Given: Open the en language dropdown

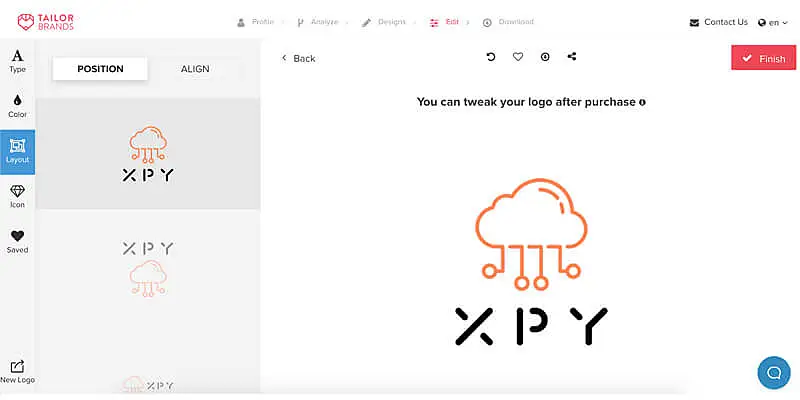Looking at the screenshot, I should pos(773,22).
